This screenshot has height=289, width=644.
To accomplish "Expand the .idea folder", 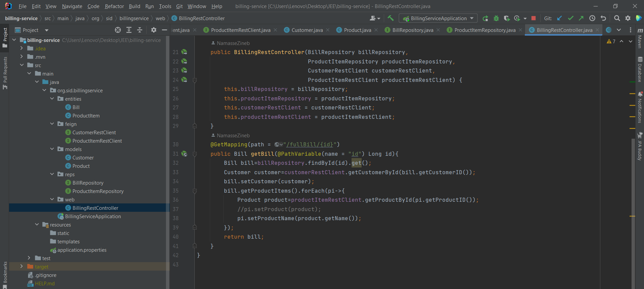I will point(21,48).
